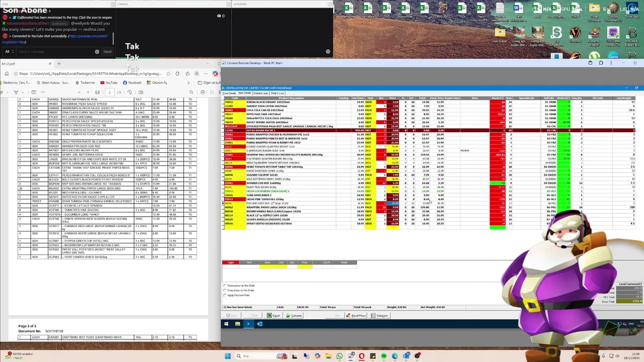Open the Gelen Kutusu bookmark
This screenshot has width=644, height=362.
pyautogui.click(x=53, y=82)
